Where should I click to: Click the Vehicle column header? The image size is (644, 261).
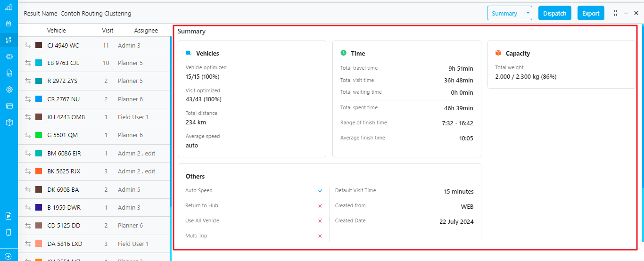click(x=57, y=30)
